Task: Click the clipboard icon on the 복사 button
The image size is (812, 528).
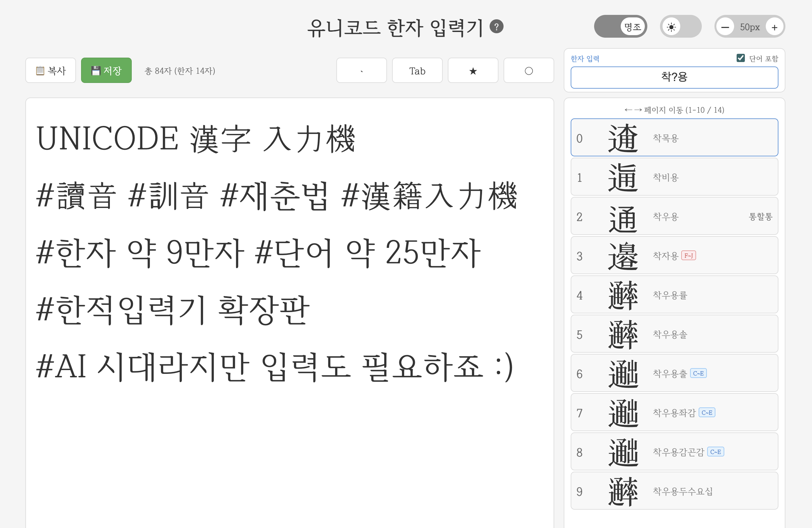Action: click(41, 70)
